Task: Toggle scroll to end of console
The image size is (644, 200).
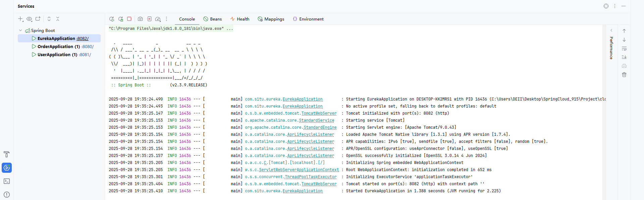Action: [x=624, y=57]
